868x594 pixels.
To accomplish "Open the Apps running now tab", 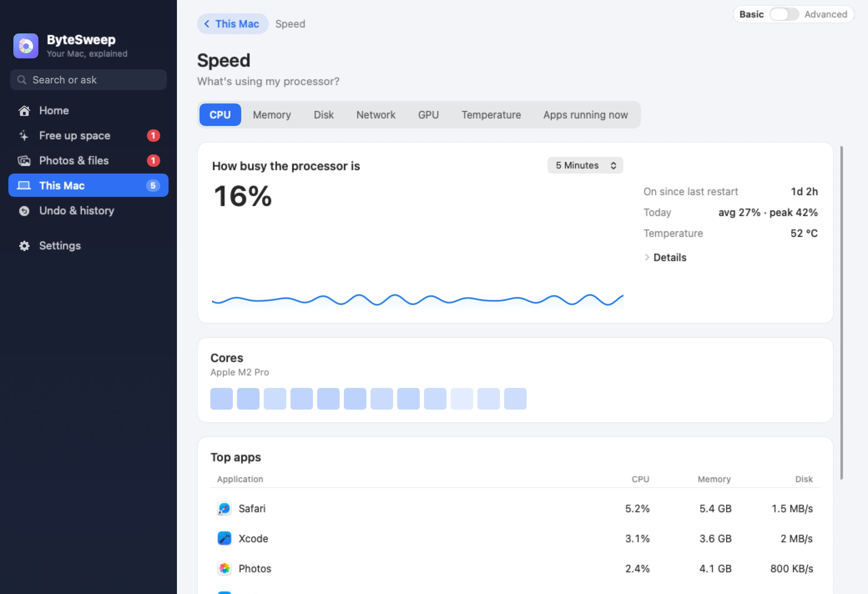I will [585, 115].
